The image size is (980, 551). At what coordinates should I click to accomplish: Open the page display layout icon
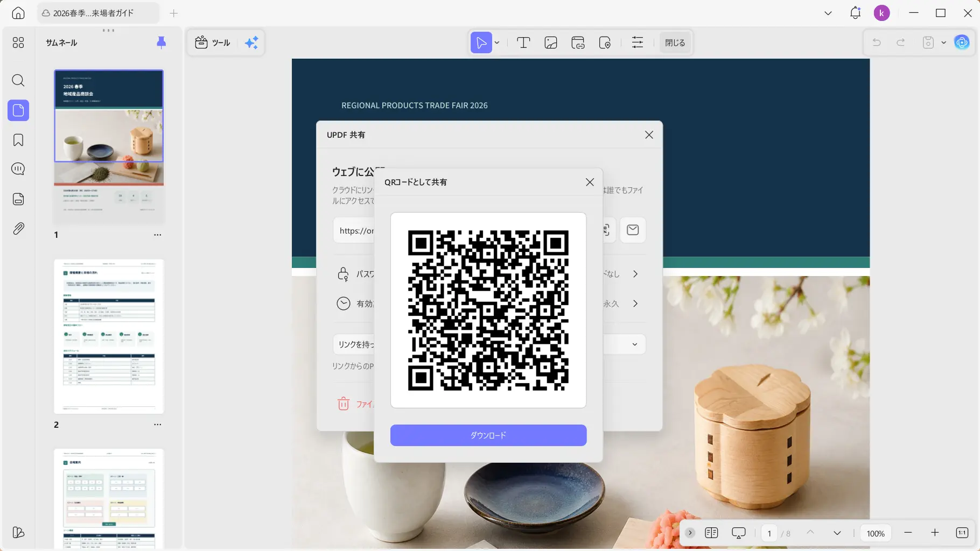(711, 533)
